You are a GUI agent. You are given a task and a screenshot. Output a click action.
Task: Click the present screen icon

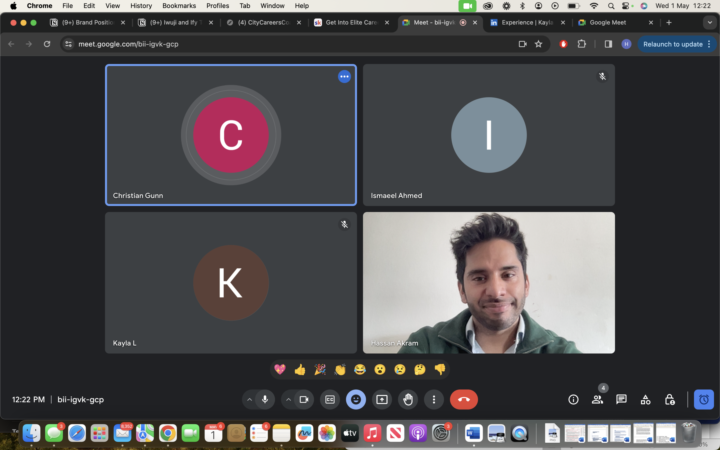point(382,399)
